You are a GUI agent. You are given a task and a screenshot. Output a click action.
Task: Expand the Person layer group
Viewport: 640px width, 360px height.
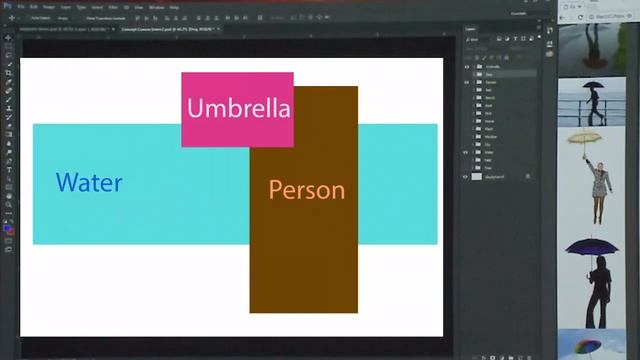pyautogui.click(x=474, y=82)
